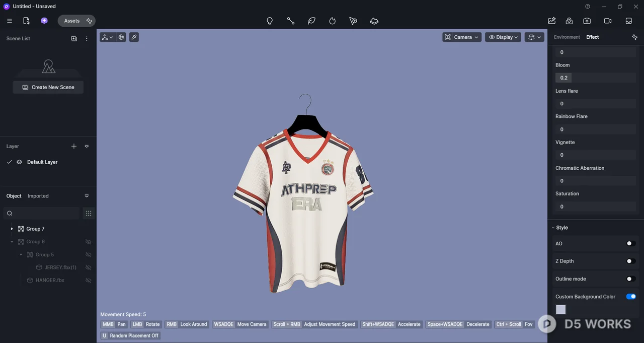Open the Display dropdown
644x343 pixels.
pyautogui.click(x=503, y=37)
